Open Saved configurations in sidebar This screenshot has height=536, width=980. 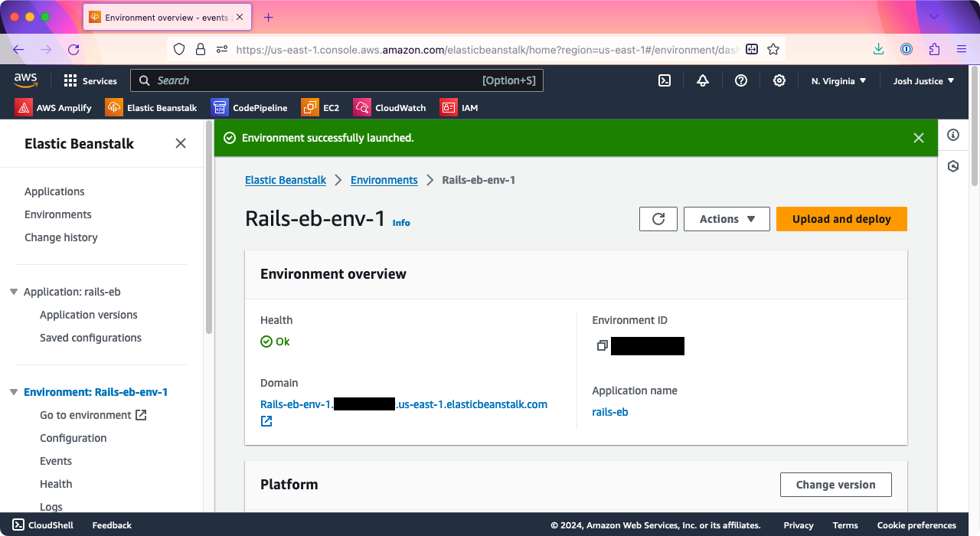(90, 338)
